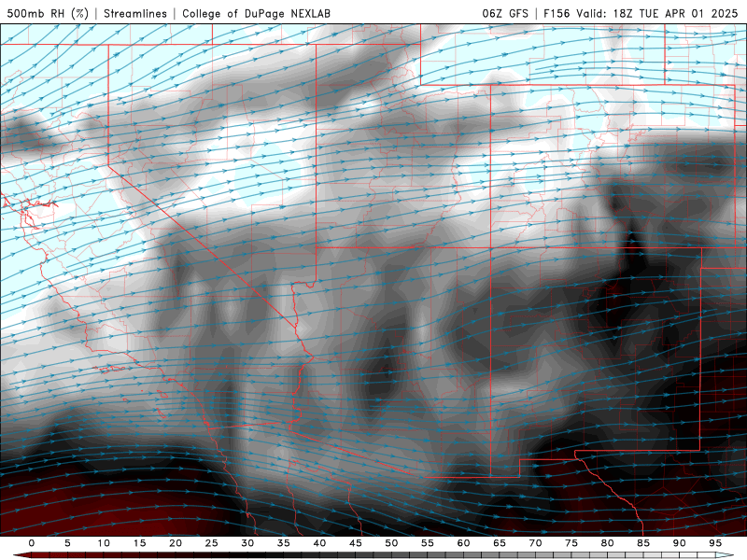Click the '90' color scale label
Screen dimensions: 747x560
tap(680, 543)
